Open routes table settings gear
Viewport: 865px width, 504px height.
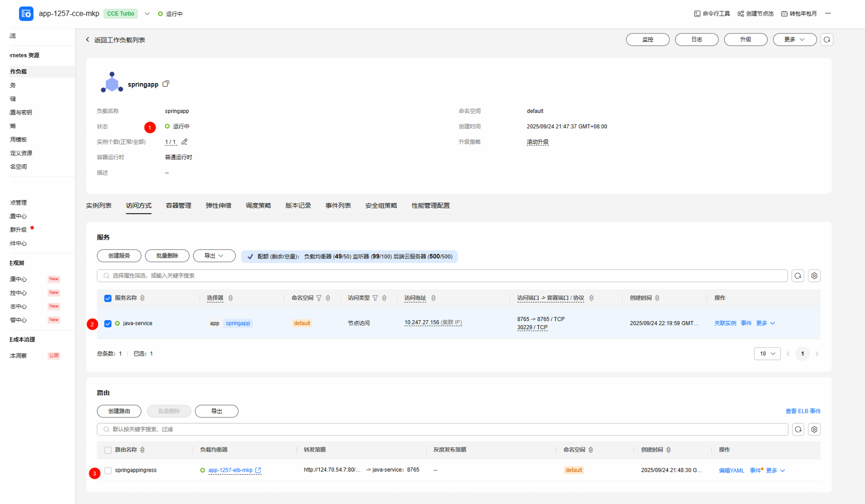click(x=814, y=429)
